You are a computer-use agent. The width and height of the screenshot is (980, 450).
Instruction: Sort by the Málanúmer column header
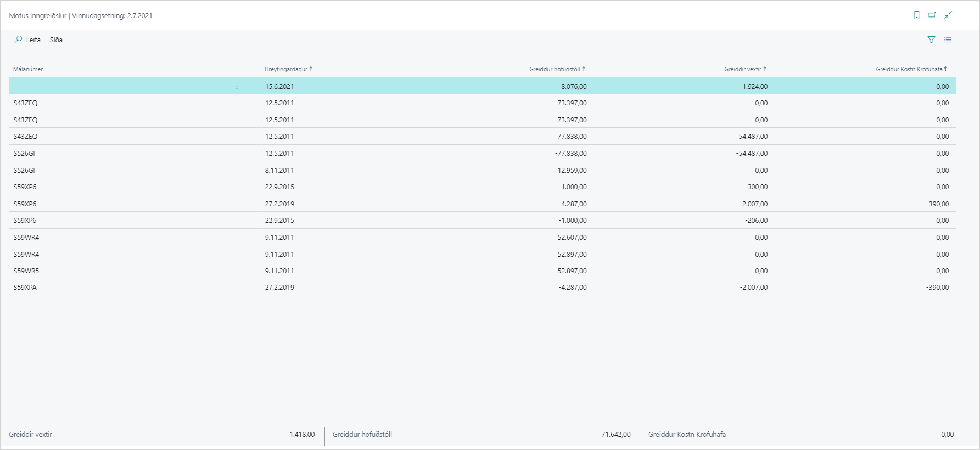pos(28,69)
